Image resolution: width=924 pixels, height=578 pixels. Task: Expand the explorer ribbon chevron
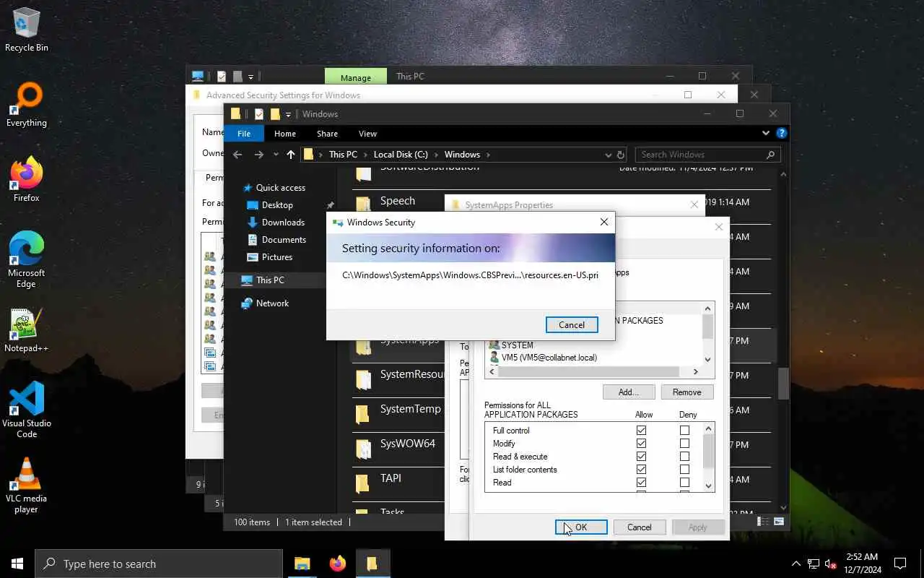click(x=766, y=133)
